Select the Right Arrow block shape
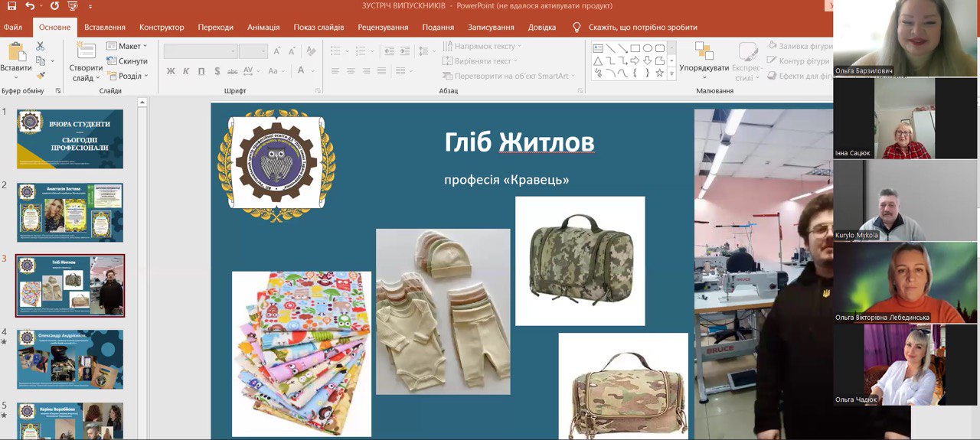This screenshot has width=980, height=440. pyautogui.click(x=635, y=60)
